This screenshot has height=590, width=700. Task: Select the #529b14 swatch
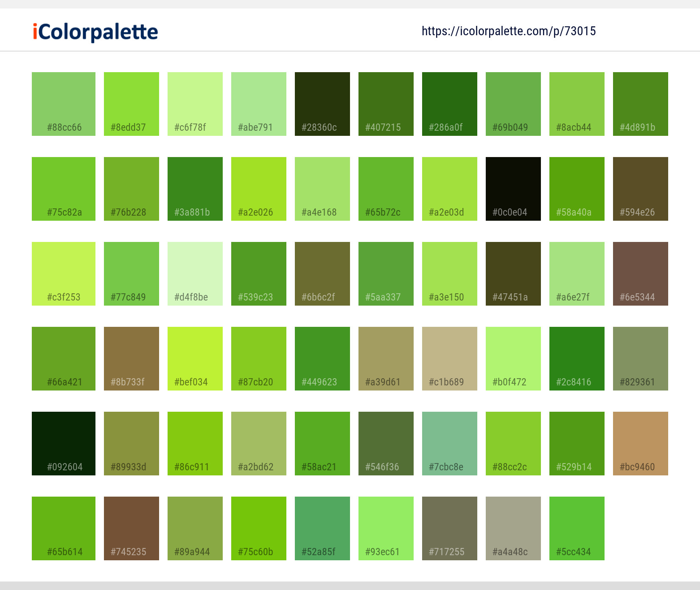[577, 444]
